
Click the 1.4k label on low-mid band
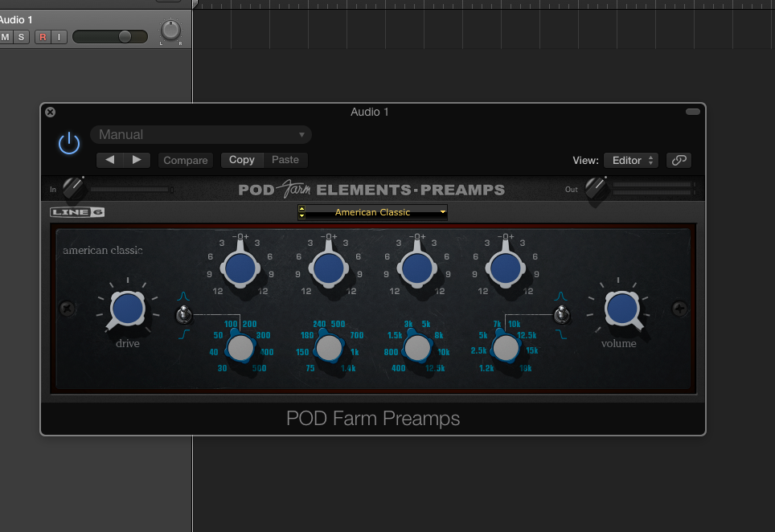(348, 369)
